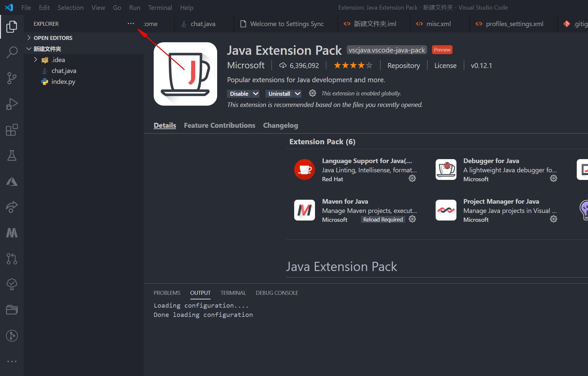The width and height of the screenshot is (588, 376).
Task: Open the Run and Debug view
Action: pos(12,104)
